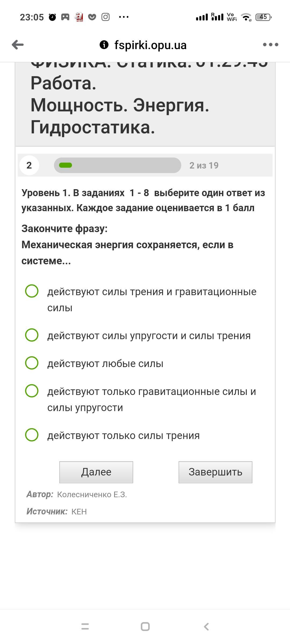
Task: Tap the site info icon beside URL
Action: click(x=104, y=45)
